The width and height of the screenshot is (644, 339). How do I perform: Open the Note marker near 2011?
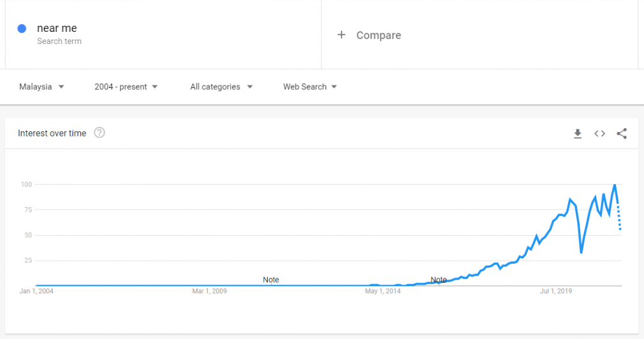click(270, 280)
